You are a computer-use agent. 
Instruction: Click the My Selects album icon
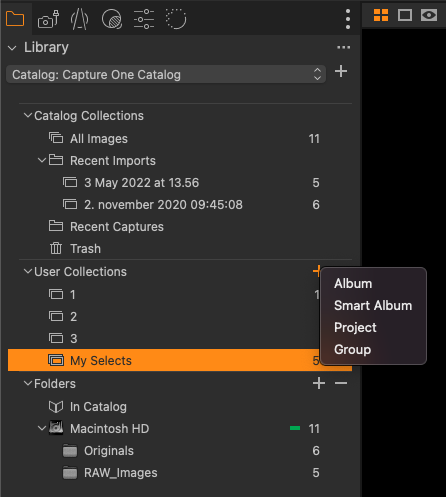pos(56,360)
